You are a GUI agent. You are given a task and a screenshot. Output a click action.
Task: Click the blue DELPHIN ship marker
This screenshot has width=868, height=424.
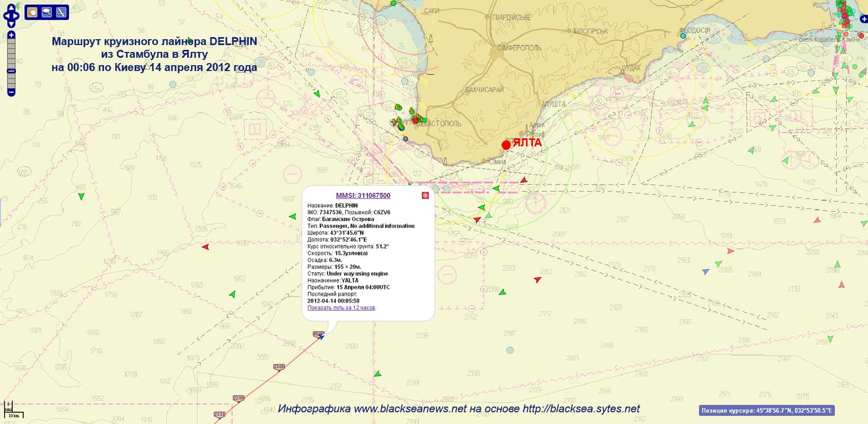point(321,337)
